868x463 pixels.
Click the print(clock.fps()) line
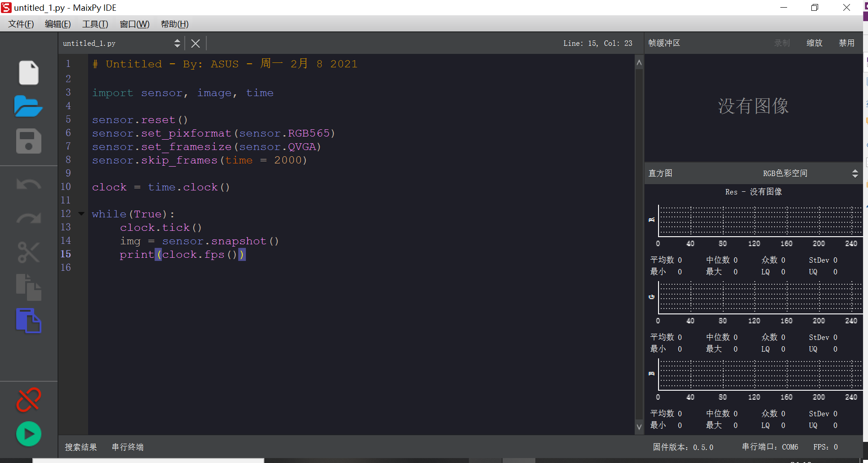click(x=183, y=255)
